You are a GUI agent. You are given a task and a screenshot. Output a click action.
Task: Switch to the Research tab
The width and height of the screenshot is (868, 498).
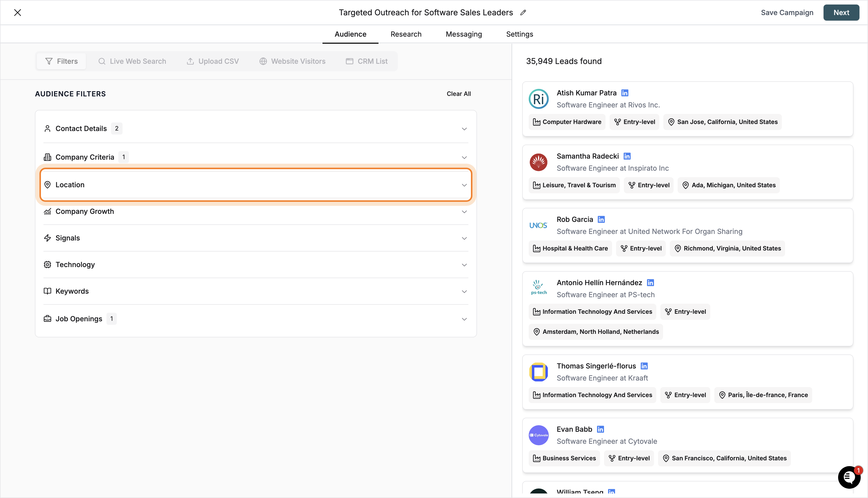[x=406, y=34]
